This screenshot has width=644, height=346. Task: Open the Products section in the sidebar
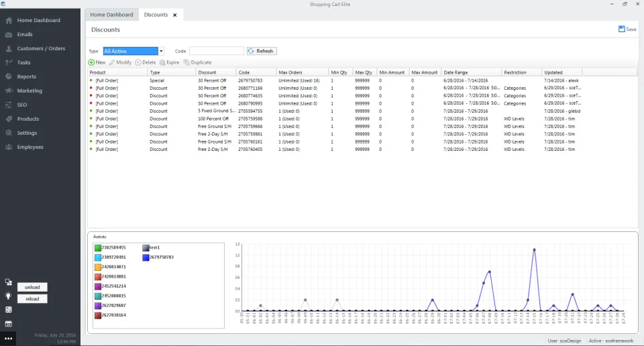[28, 119]
